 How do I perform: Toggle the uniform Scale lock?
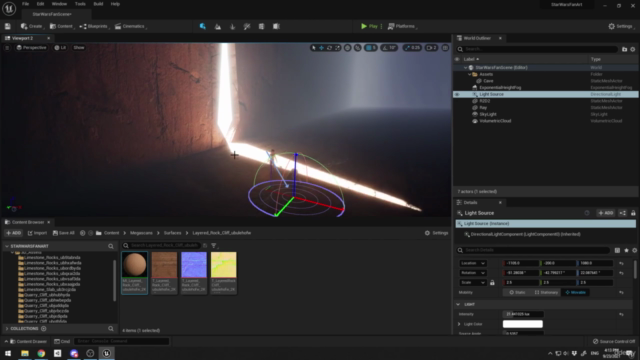[492, 282]
